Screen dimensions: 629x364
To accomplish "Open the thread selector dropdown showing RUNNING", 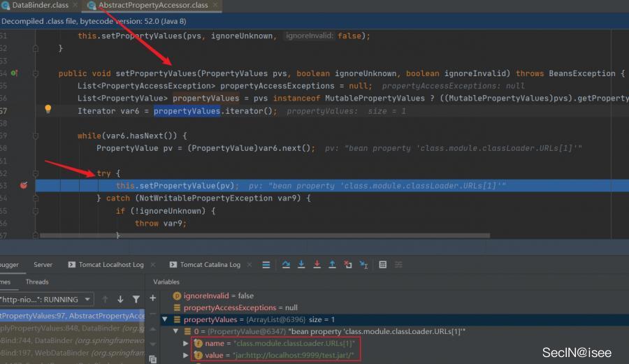I will 46,300.
